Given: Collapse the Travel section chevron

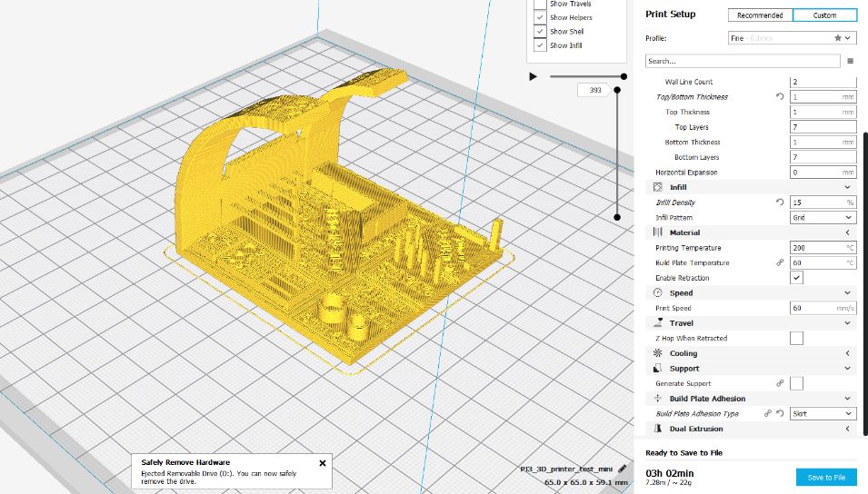Looking at the screenshot, I should point(847,323).
